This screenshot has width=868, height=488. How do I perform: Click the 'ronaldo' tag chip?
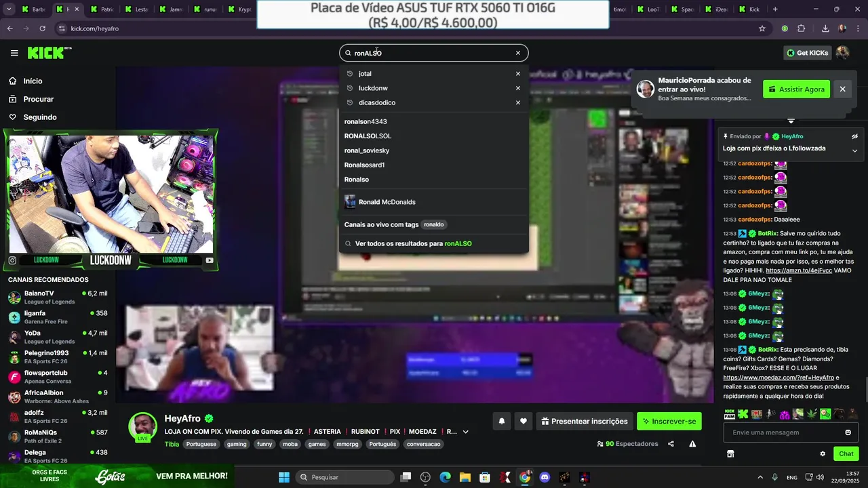[x=434, y=224]
